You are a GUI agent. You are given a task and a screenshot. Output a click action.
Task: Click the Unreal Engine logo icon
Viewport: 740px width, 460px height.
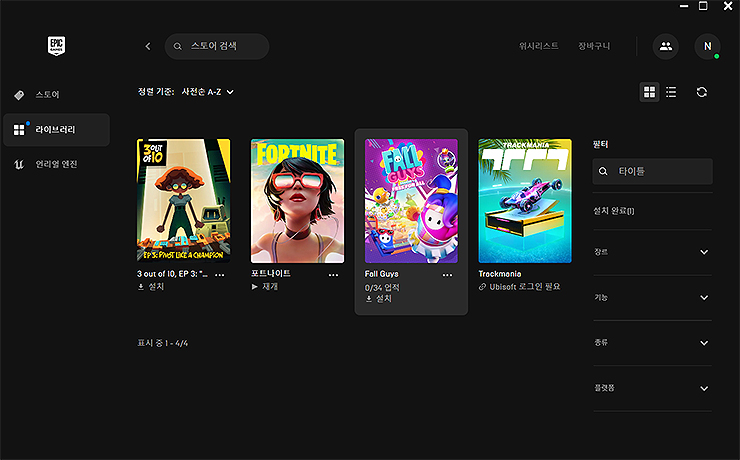(x=19, y=164)
